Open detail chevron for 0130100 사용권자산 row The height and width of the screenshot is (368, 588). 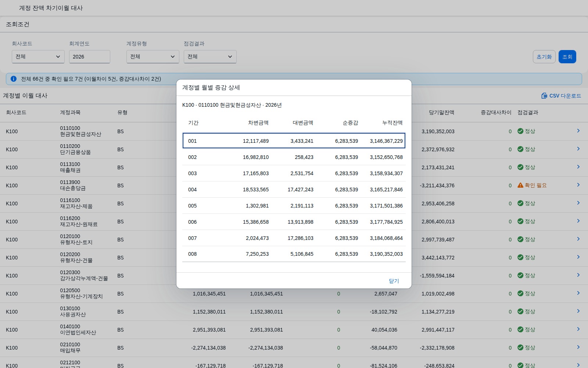[x=578, y=311]
